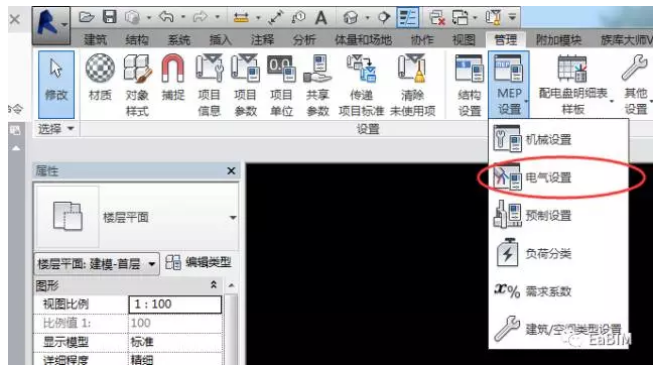This screenshot has height=367, width=657.
Task: Click 传递项目标准 (Transfer Project Standards)
Action: [x=361, y=85]
